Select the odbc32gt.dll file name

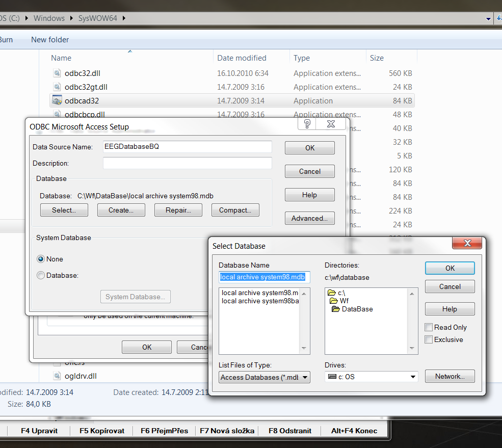[86, 87]
